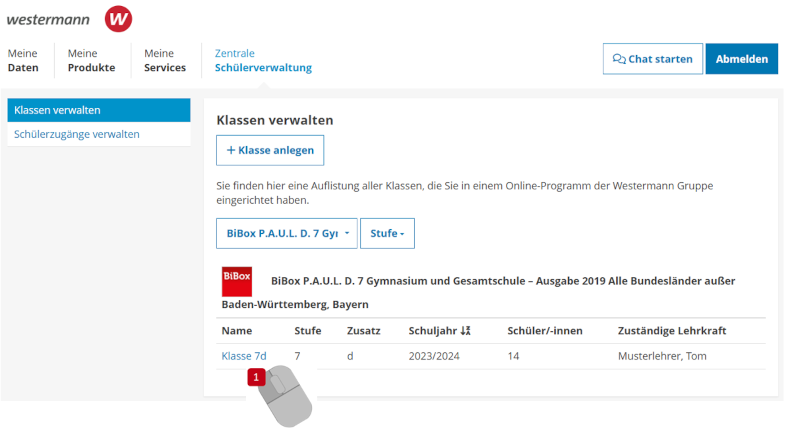Open the Meine Services menu
This screenshot has width=800, height=432.
(x=165, y=60)
